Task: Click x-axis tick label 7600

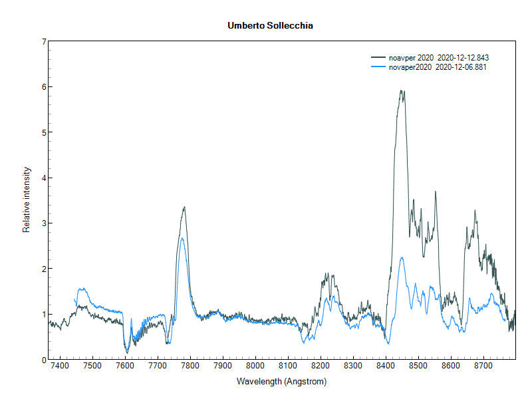Action: click(x=125, y=366)
